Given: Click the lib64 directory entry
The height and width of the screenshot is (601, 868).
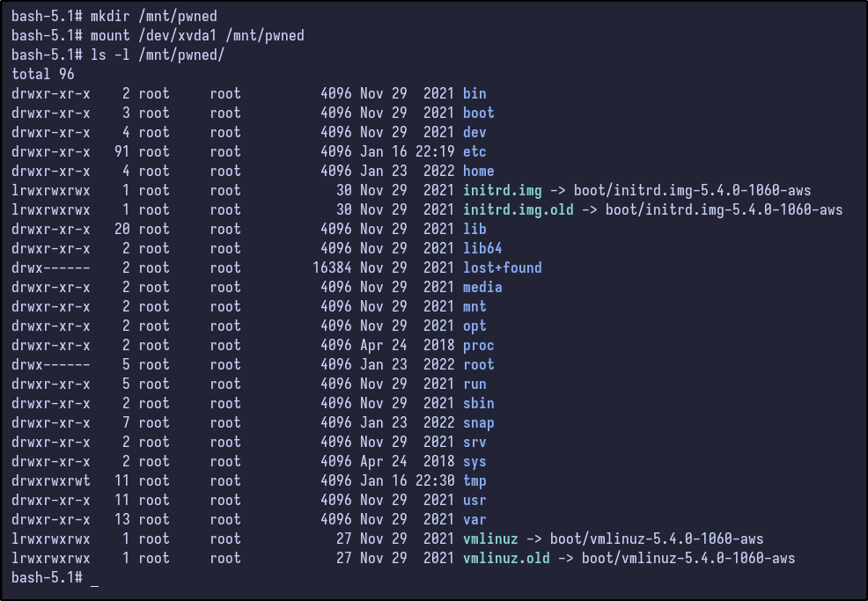Looking at the screenshot, I should 482,248.
